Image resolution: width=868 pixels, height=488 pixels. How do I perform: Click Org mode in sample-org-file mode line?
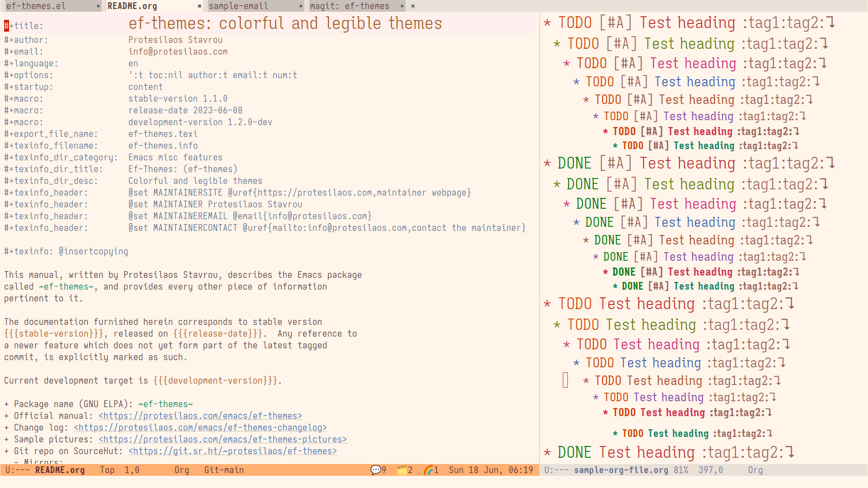[755, 470]
